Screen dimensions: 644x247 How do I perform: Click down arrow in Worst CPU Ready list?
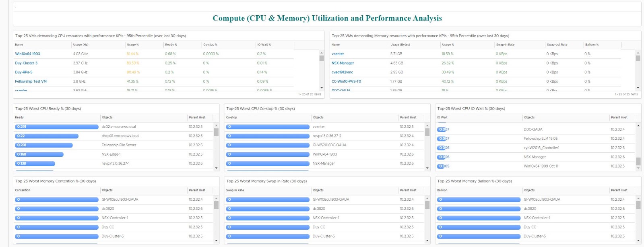coord(216,168)
